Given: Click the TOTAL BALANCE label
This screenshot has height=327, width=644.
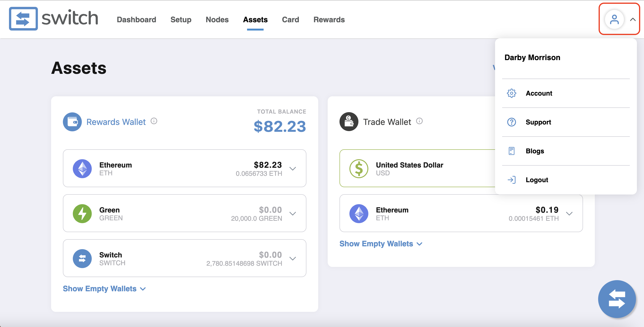Looking at the screenshot, I should [x=282, y=112].
